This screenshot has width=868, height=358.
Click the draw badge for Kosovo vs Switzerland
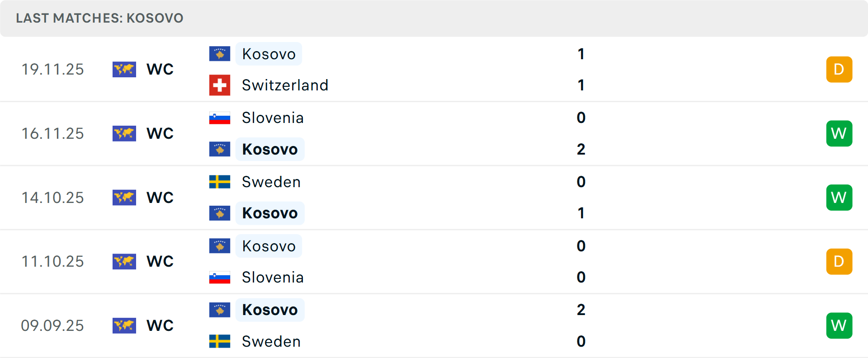839,70
